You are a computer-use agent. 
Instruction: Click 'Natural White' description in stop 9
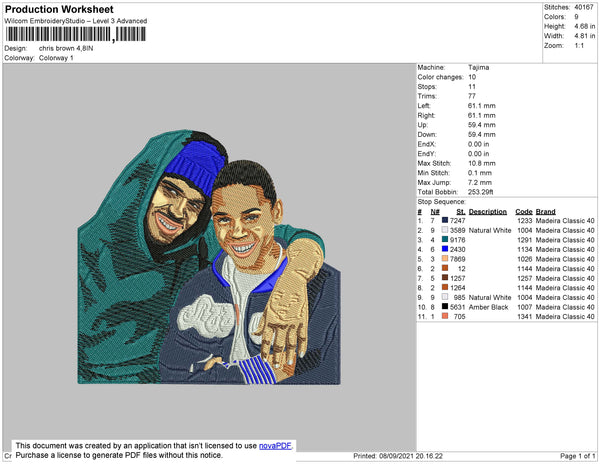tap(490, 297)
